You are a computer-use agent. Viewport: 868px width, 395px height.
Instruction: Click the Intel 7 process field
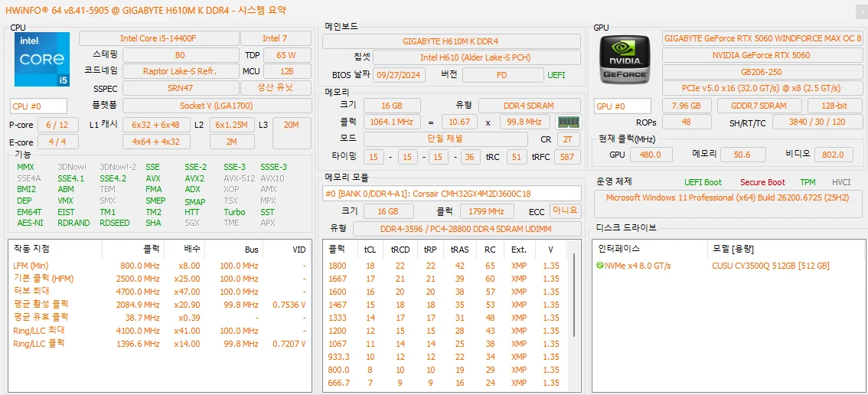pos(275,38)
